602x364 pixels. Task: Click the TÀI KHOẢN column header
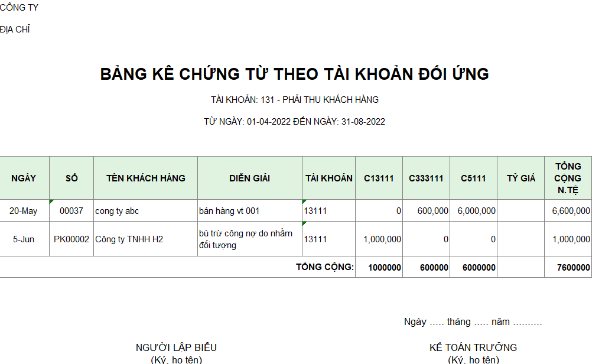pyautogui.click(x=328, y=178)
